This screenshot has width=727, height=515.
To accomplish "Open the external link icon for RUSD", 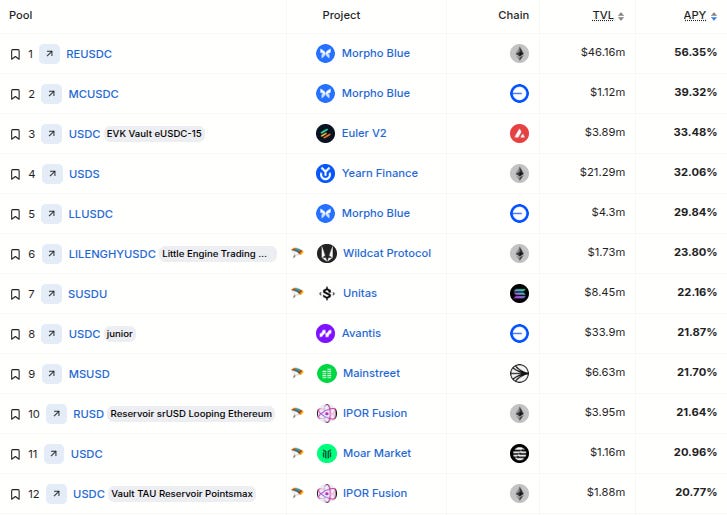I will click(56, 414).
